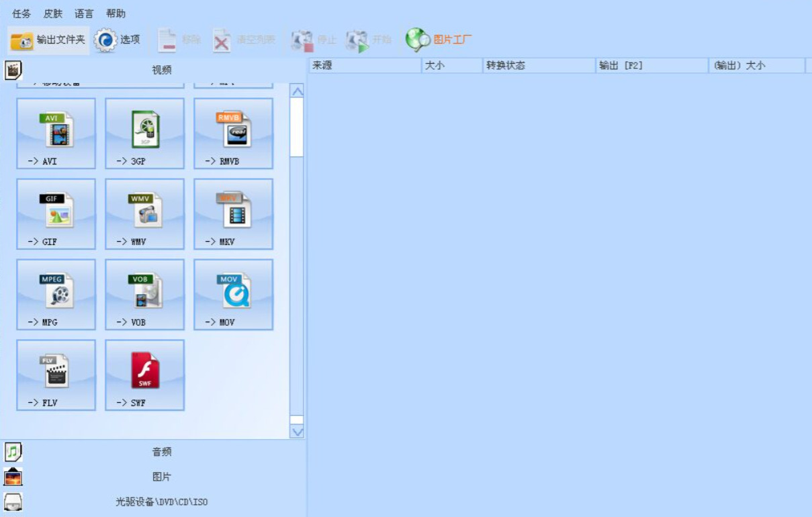Pick the MOV QuickTime format icon
This screenshot has width=812, height=517.
point(234,295)
